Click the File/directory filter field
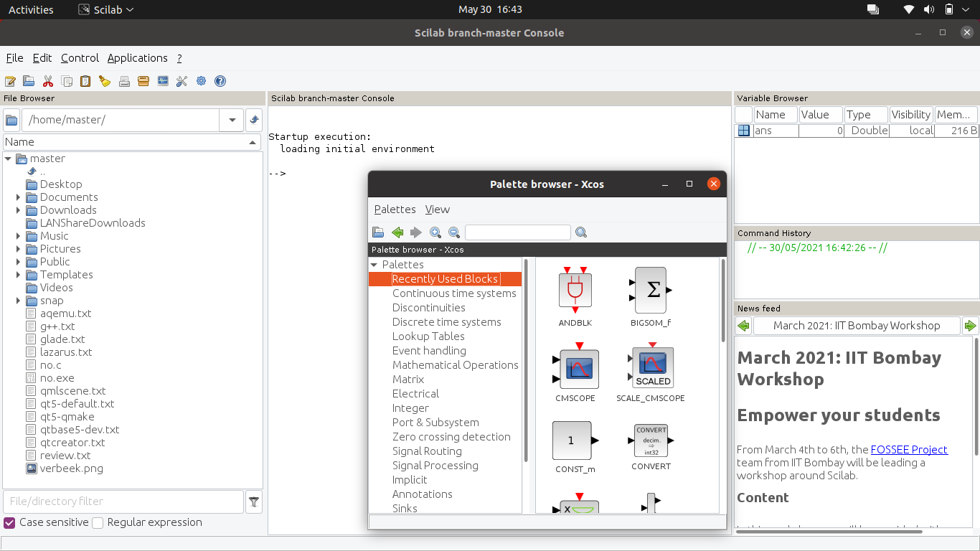This screenshot has width=980, height=551. point(123,501)
